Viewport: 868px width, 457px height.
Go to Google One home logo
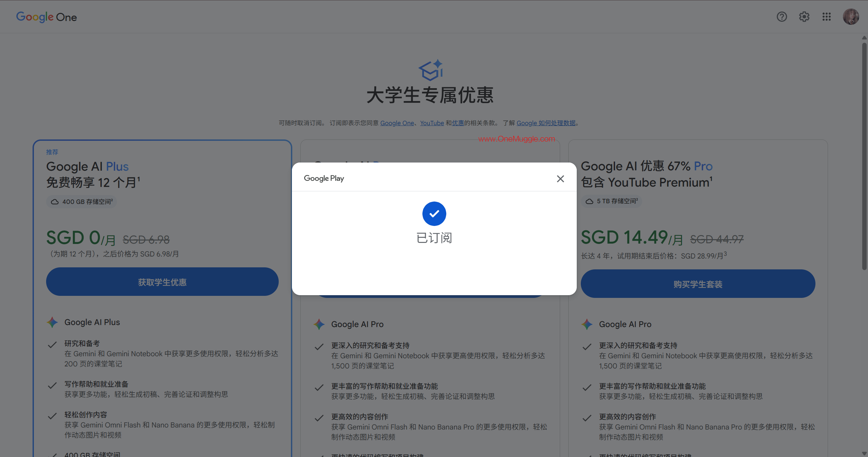pos(46,17)
